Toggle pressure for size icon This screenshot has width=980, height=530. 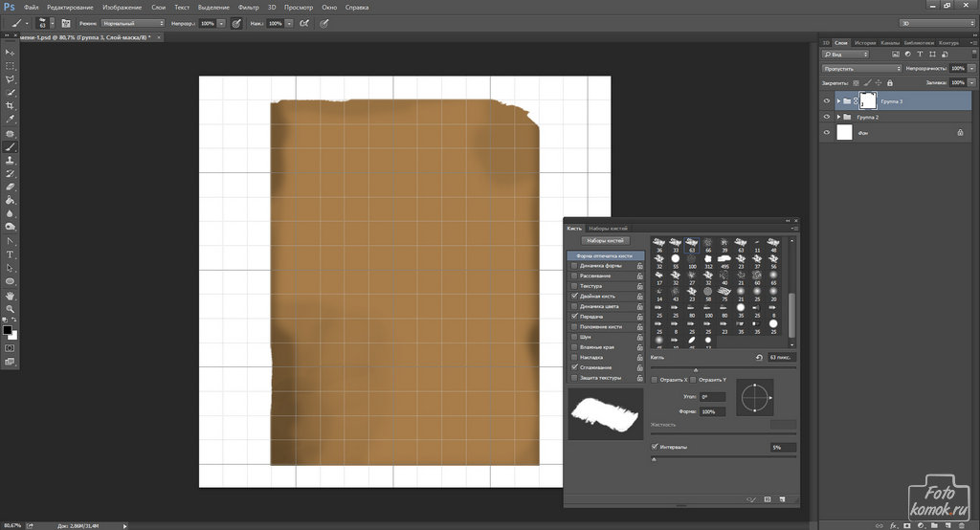(323, 23)
